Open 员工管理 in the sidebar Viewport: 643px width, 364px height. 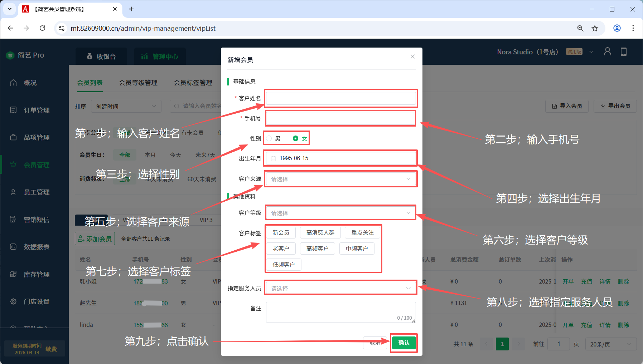click(x=36, y=192)
